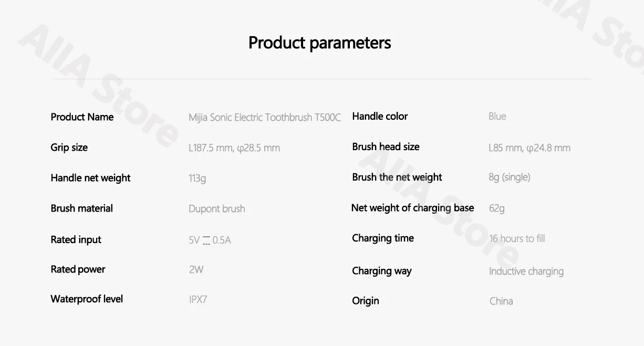Image resolution: width=644 pixels, height=346 pixels.
Task: Click the Rated input label
Action: coord(76,240)
